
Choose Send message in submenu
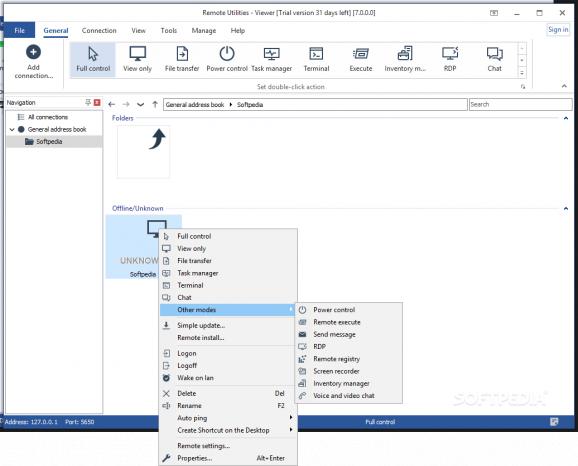(x=349, y=334)
